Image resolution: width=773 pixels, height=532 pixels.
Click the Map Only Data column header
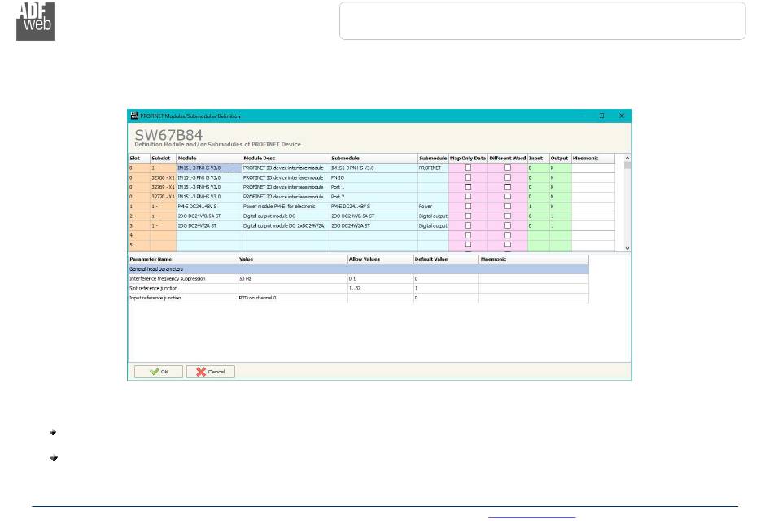pos(468,159)
